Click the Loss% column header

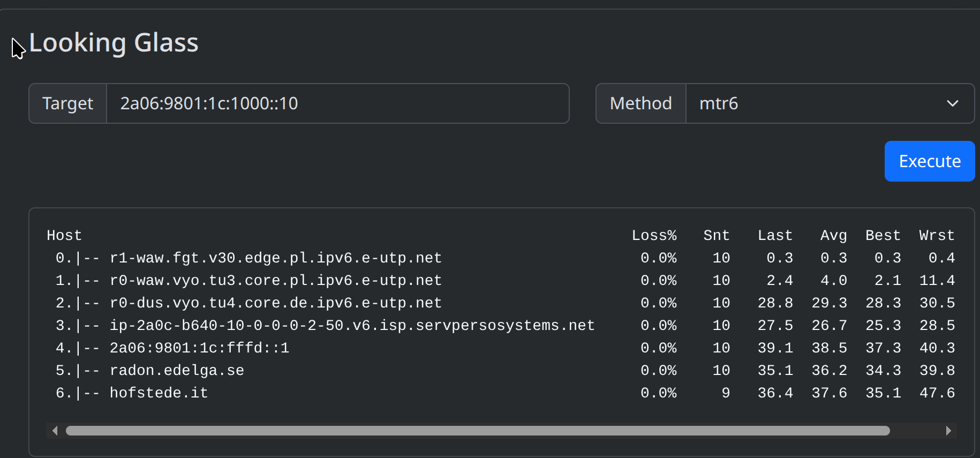coord(654,236)
